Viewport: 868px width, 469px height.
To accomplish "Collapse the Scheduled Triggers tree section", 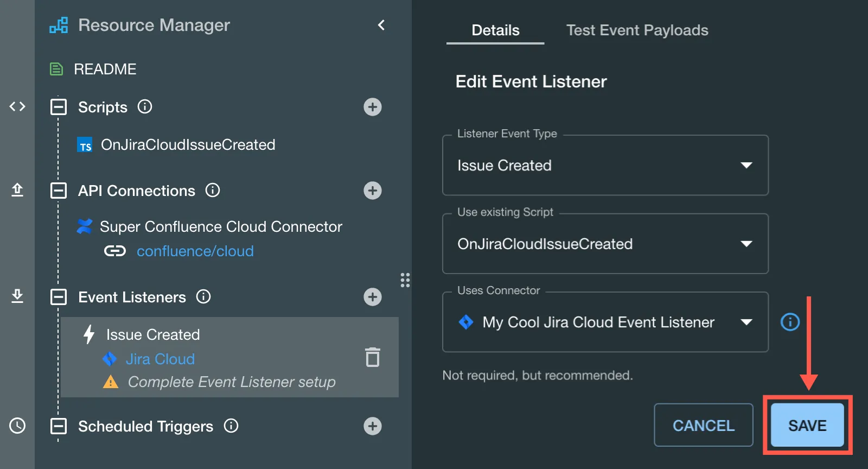I will tap(59, 426).
